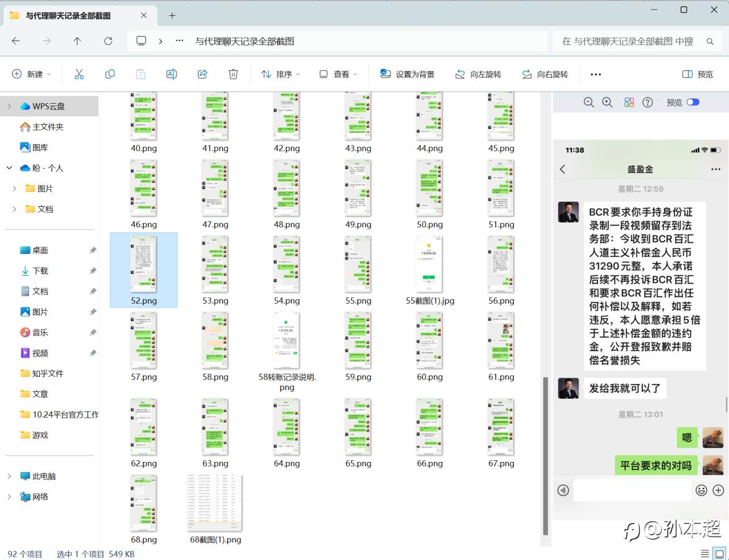The width and height of the screenshot is (729, 560).
Task: Expand the 文档 subfolder under OneDrive
Action: tap(14, 209)
